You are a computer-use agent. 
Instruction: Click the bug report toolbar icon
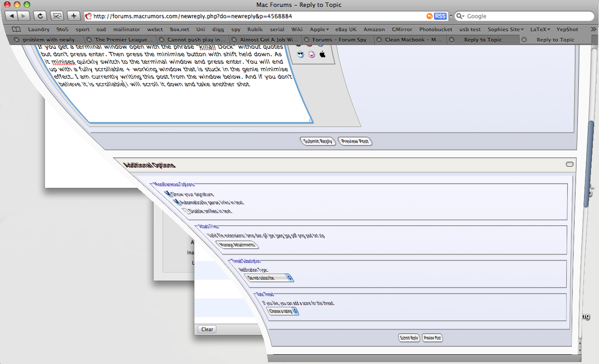point(57,16)
